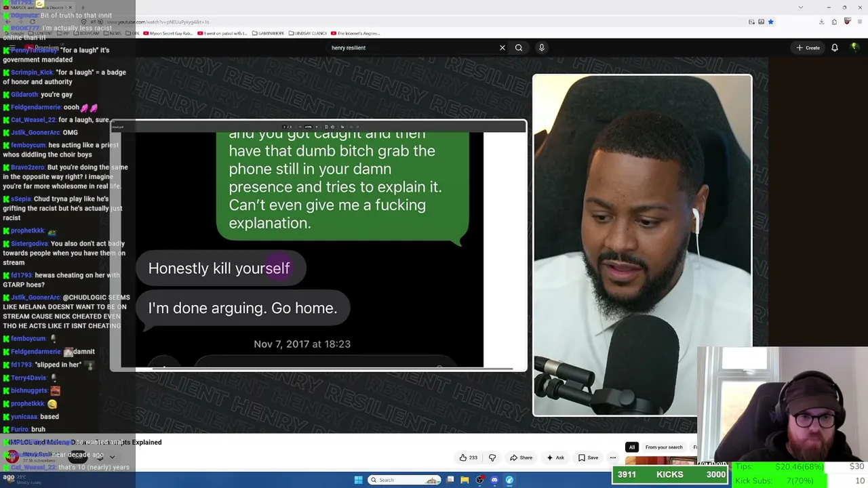Bookmark this page with the star icon
Screen dimensions: 868x488
pyautogui.click(x=770, y=22)
